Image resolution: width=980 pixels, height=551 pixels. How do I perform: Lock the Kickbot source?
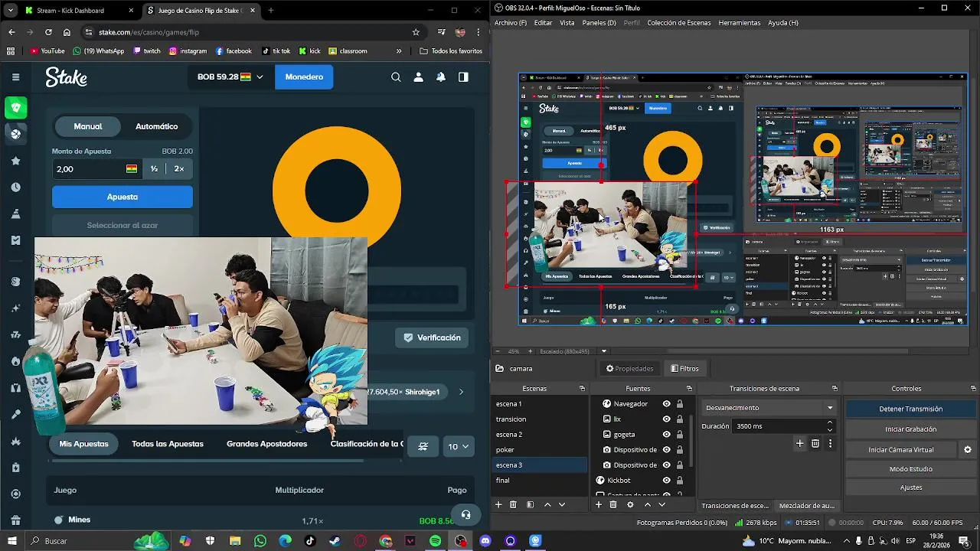(679, 481)
